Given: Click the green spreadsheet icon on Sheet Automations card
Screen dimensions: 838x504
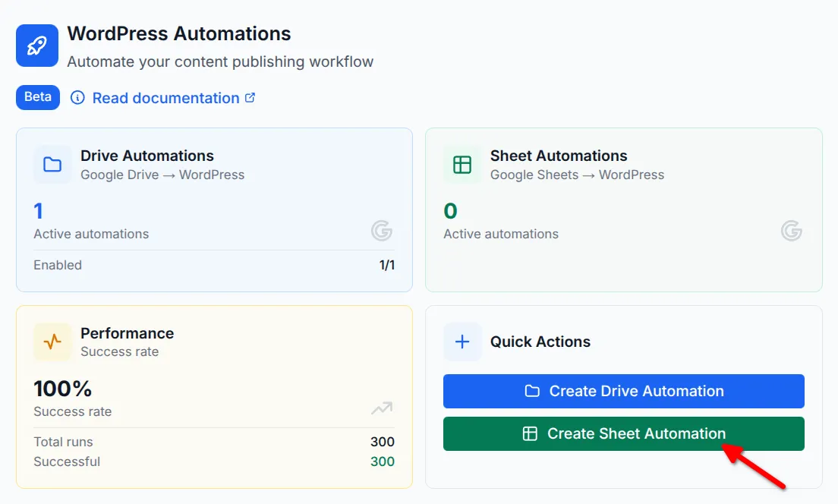Looking at the screenshot, I should tap(462, 165).
